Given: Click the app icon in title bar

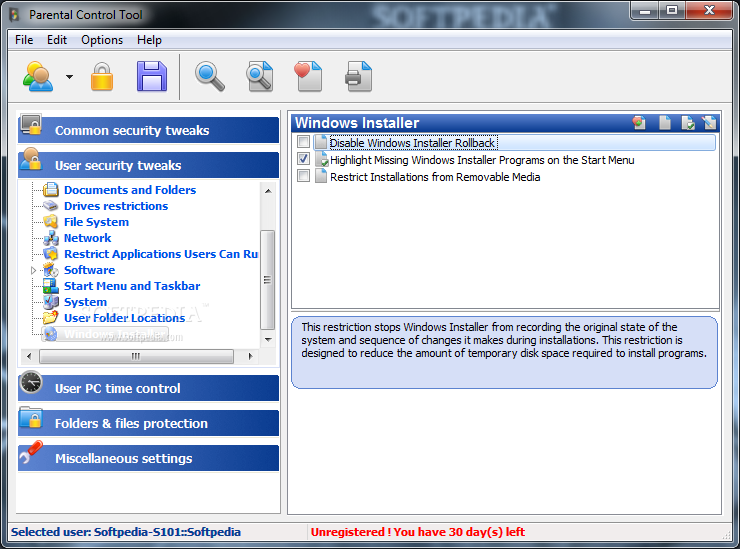Looking at the screenshot, I should [15, 15].
